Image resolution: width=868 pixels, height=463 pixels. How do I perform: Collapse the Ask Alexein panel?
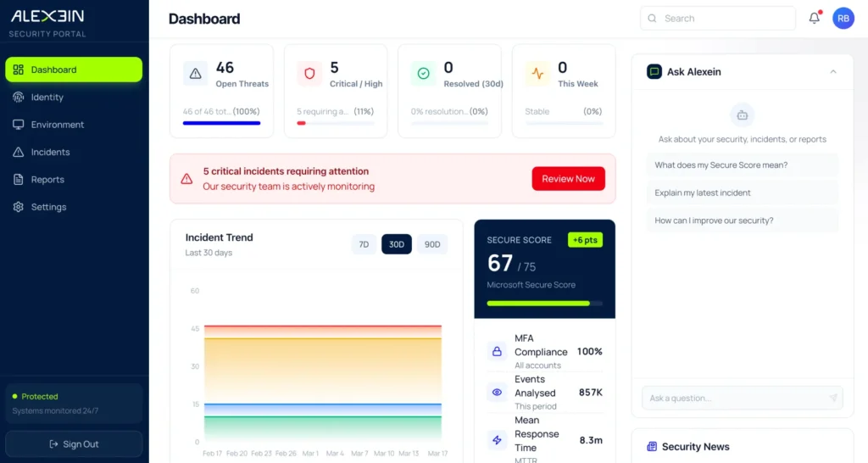coord(833,72)
